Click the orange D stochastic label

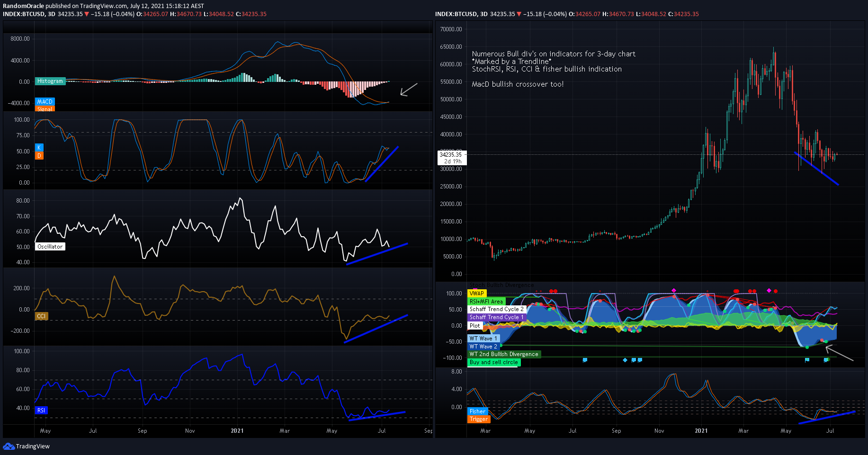click(x=39, y=155)
